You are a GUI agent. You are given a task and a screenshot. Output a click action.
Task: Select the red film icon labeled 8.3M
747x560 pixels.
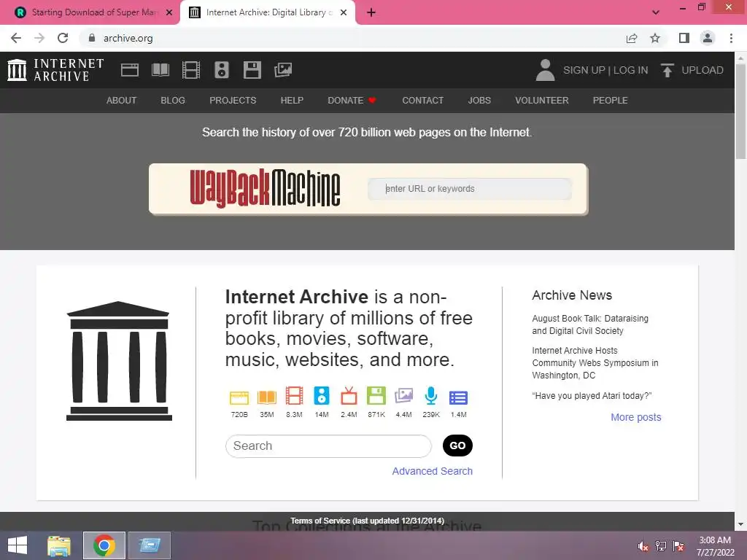pos(295,396)
